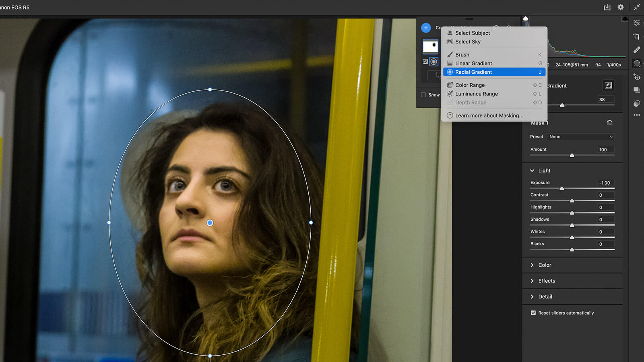
Task: Click the top handle of the radial ellipse
Action: (x=210, y=89)
